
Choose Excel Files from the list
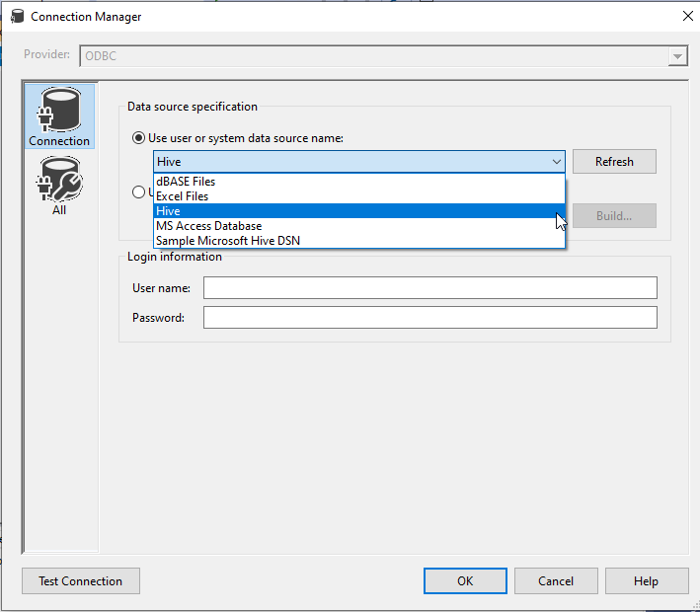183,196
